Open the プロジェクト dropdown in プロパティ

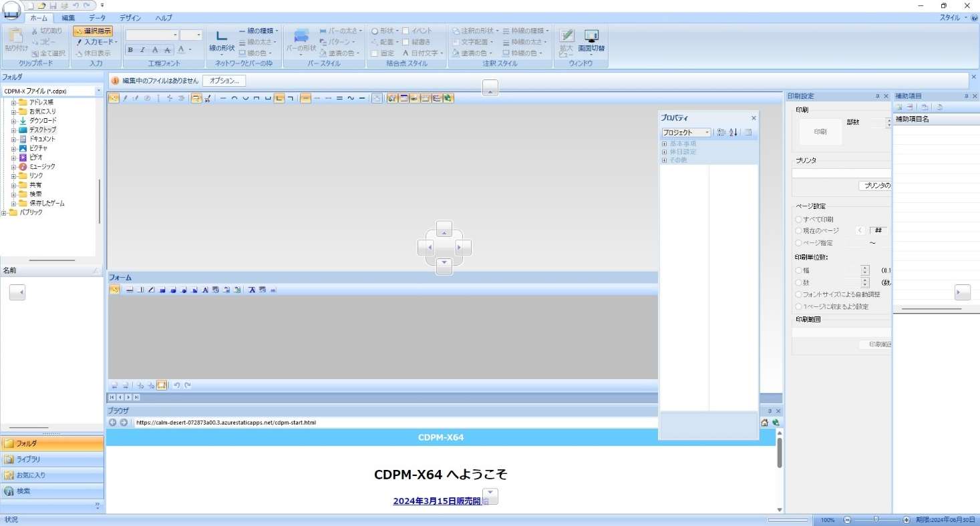click(x=707, y=133)
